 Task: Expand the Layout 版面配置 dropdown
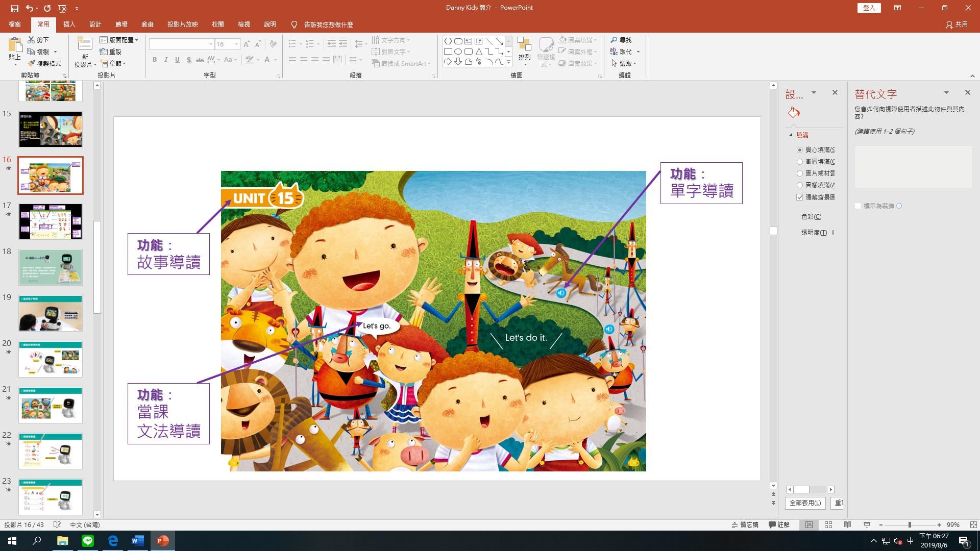119,40
